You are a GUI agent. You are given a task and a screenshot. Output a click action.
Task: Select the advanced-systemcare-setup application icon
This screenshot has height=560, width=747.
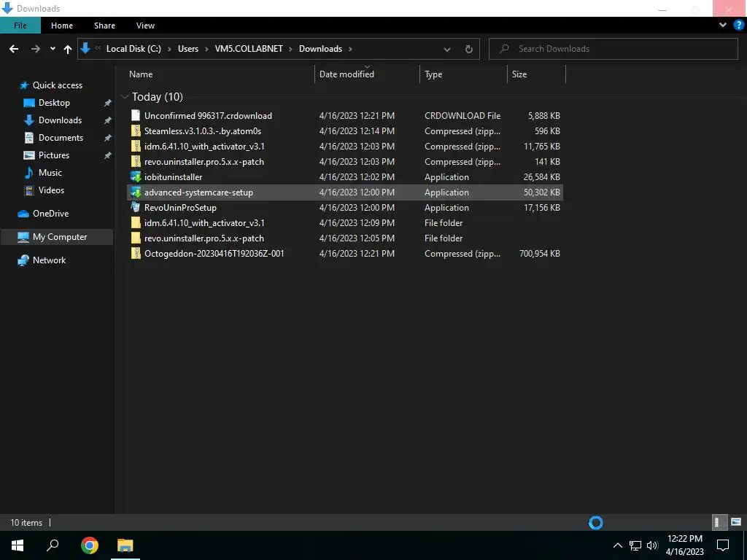point(136,192)
